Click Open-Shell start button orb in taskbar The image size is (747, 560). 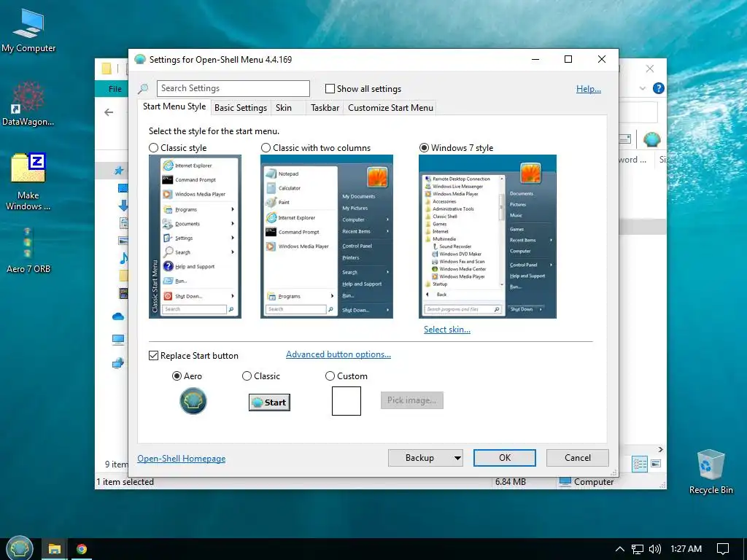(x=19, y=548)
